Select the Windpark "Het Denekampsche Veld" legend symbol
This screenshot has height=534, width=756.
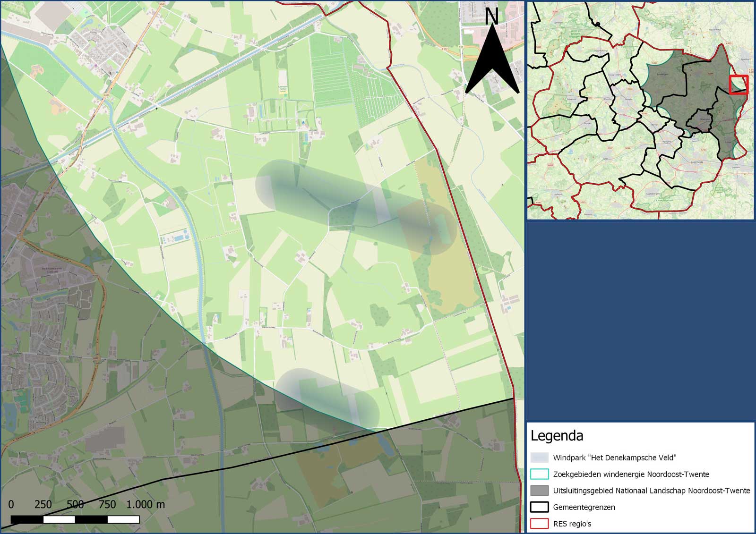(540, 458)
